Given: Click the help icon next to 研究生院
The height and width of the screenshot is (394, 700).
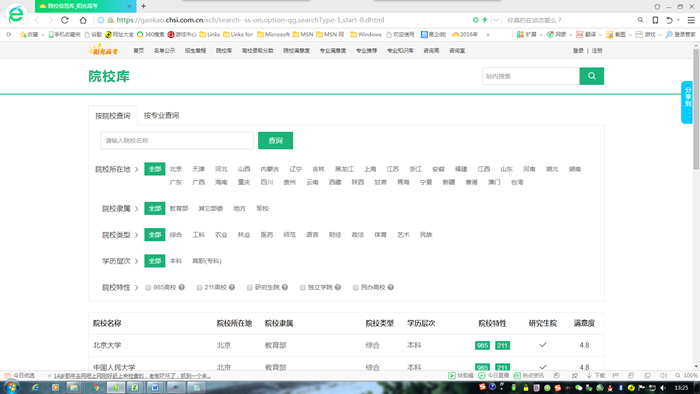Looking at the screenshot, I should click(285, 287).
